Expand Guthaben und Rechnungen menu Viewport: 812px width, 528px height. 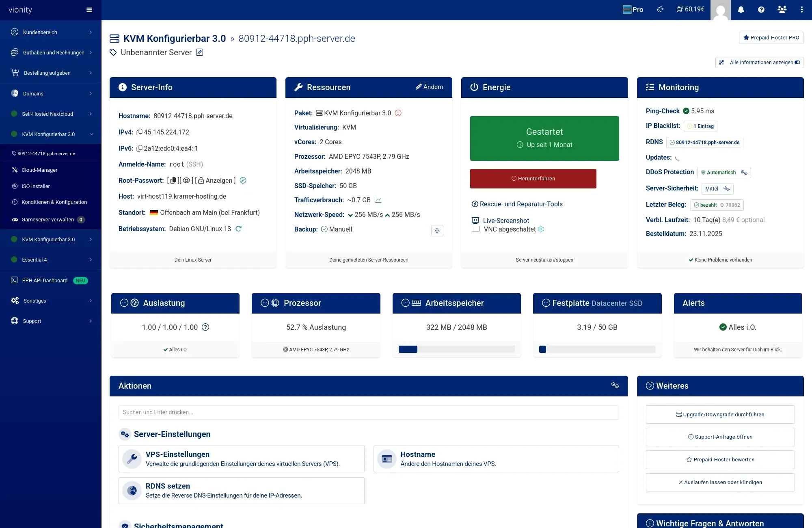(x=51, y=52)
